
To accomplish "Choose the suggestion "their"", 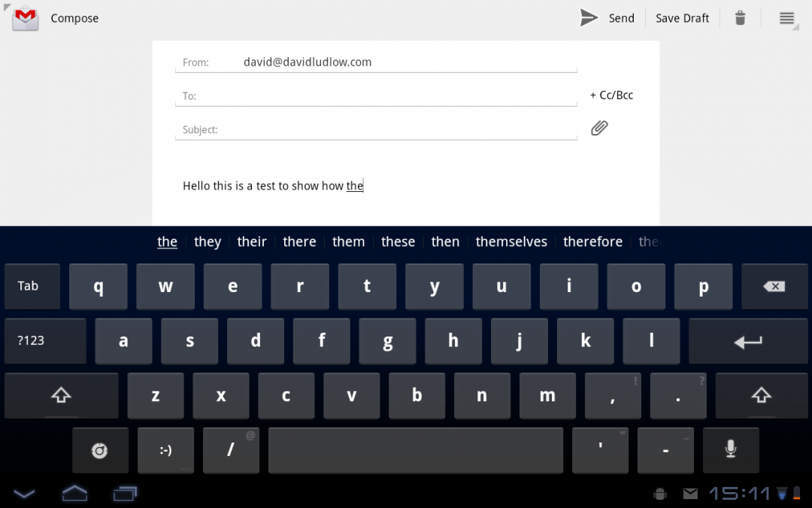I will coord(252,242).
